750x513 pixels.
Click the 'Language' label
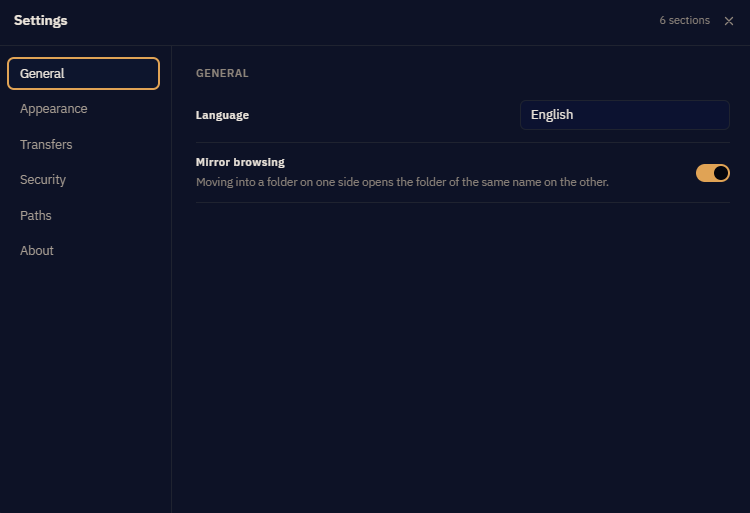(x=222, y=115)
